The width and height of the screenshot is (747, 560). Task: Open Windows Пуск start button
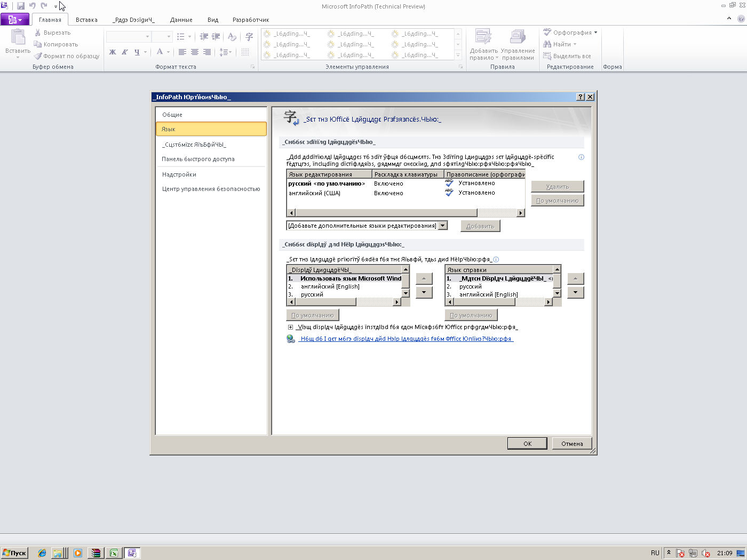(x=14, y=553)
